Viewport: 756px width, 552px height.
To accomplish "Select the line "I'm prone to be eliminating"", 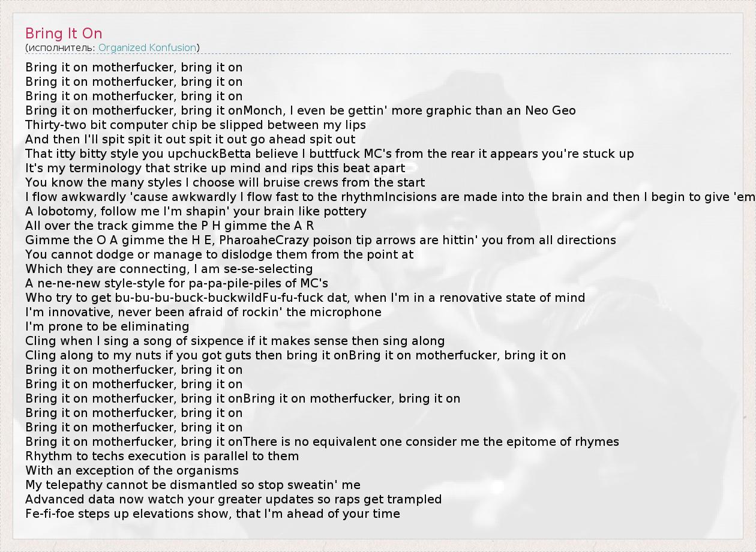I will tap(107, 326).
